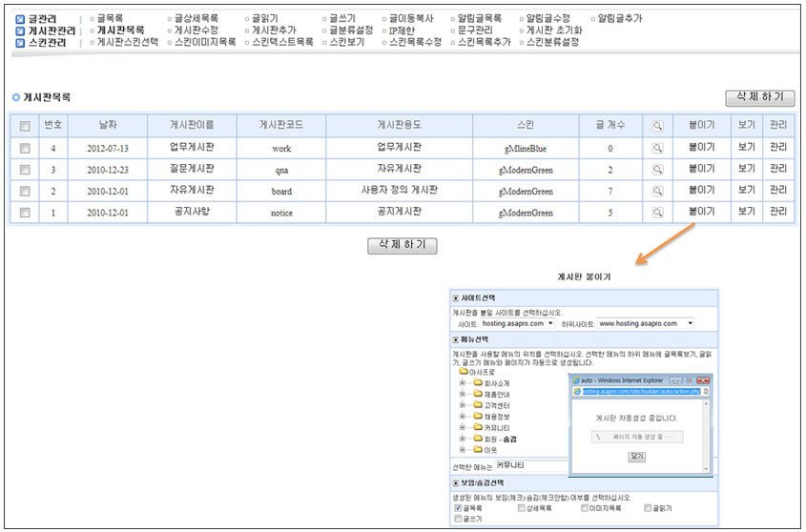Click the magnifier icon in the 업무게시판 row
This screenshot has width=806, height=532.
657,149
